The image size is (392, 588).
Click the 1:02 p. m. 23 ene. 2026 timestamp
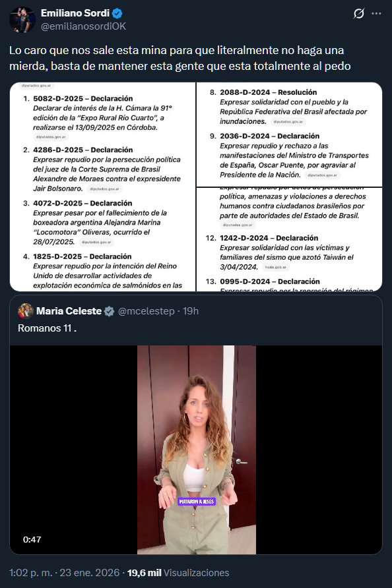point(63,573)
